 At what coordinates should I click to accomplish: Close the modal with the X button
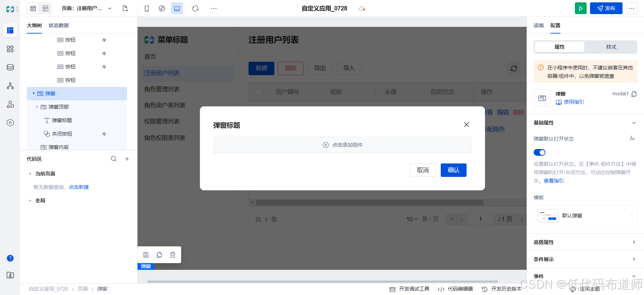pos(466,125)
